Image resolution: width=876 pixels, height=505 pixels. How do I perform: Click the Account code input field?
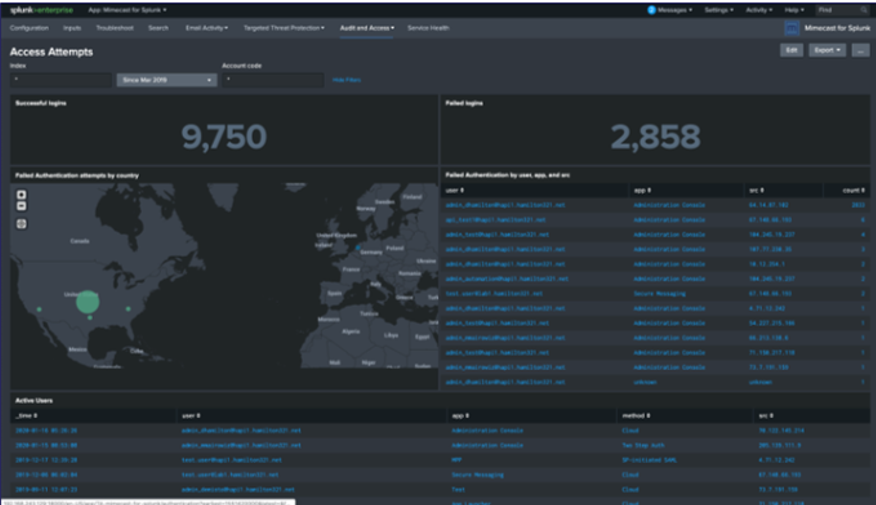(272, 79)
